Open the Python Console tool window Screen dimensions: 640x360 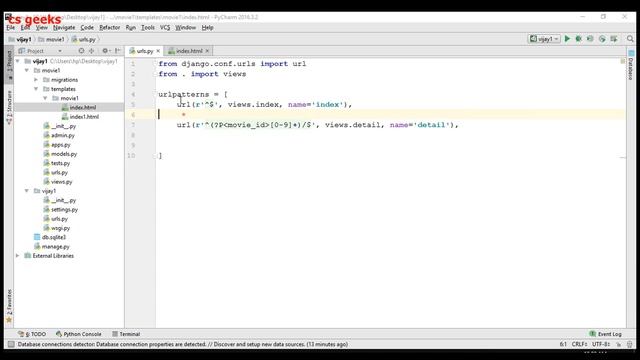78,334
